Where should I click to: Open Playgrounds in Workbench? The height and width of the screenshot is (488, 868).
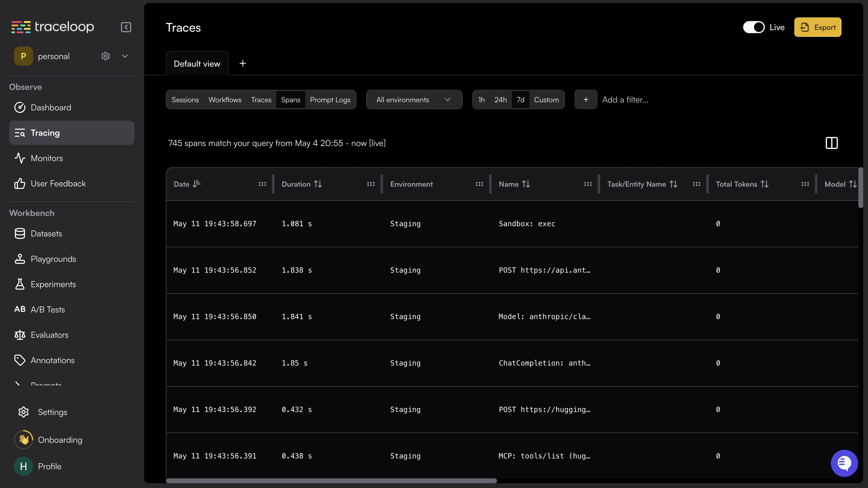[x=71, y=259]
